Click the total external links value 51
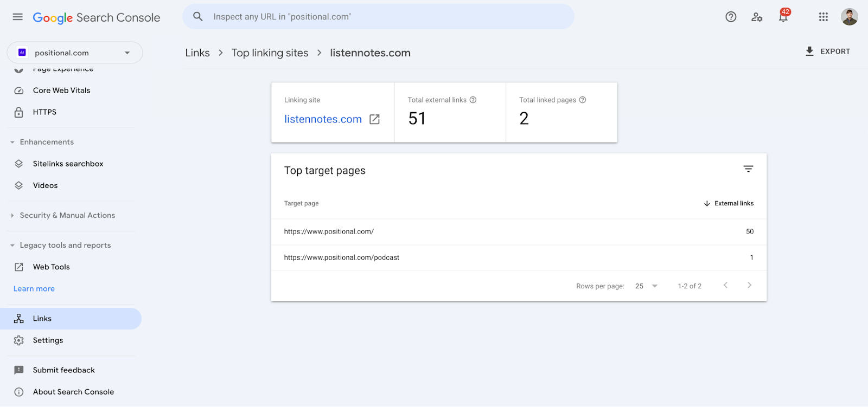868x407 pixels. (x=417, y=119)
